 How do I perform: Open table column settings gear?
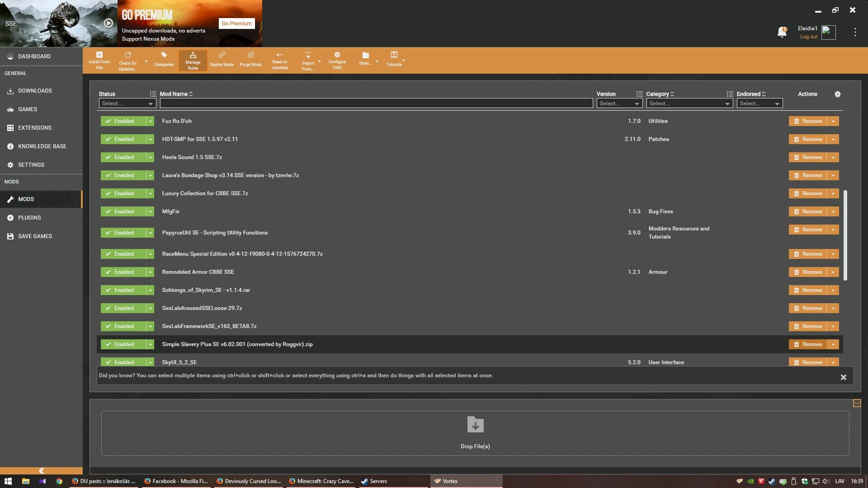click(x=837, y=94)
